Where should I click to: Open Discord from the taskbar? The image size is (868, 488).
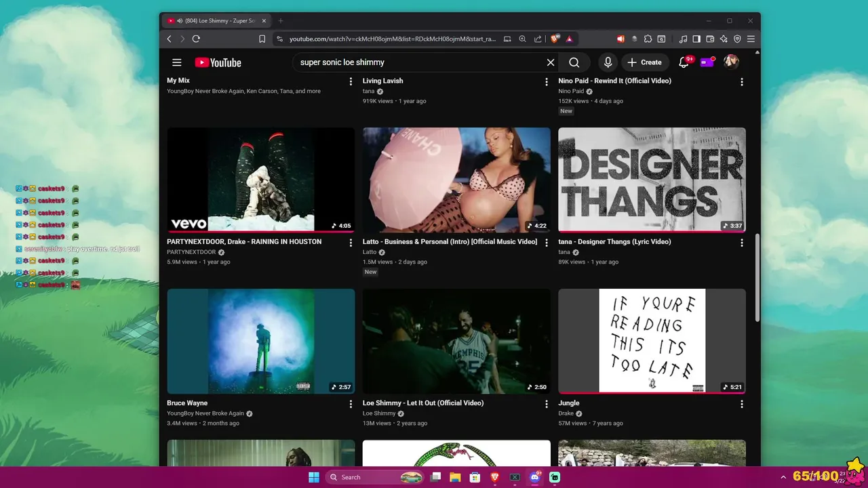(535, 477)
